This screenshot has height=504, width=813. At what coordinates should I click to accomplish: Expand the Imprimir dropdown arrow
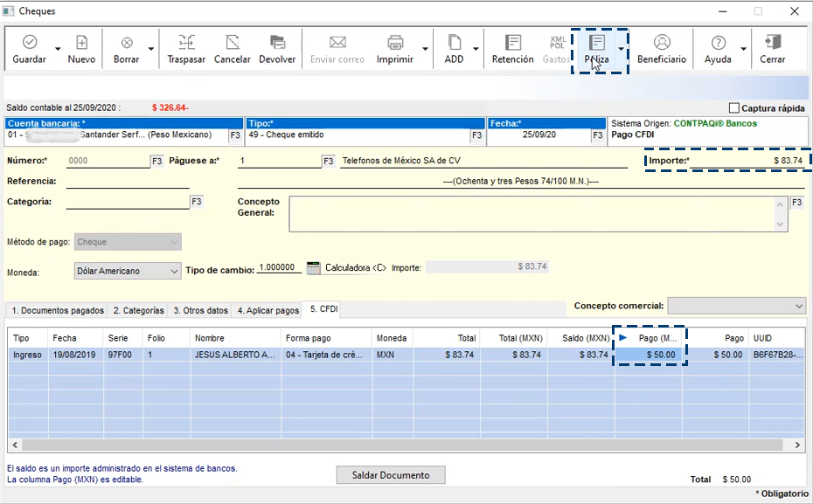[425, 49]
